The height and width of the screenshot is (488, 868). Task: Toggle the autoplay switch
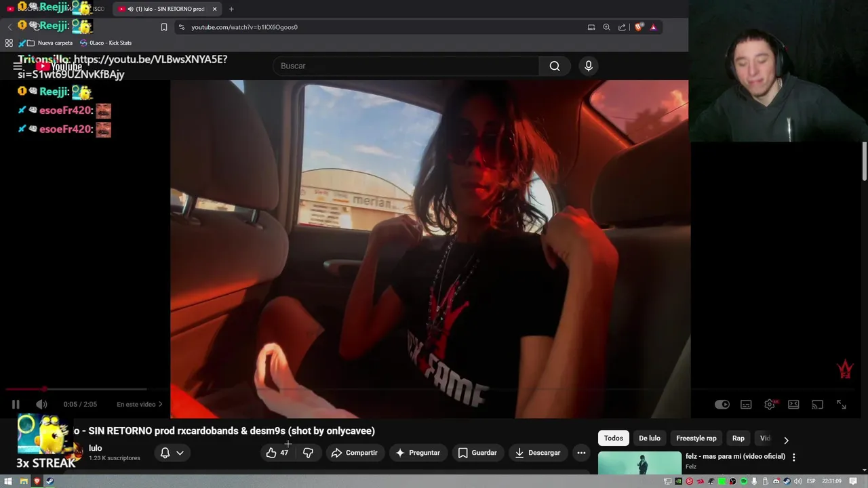click(x=722, y=405)
